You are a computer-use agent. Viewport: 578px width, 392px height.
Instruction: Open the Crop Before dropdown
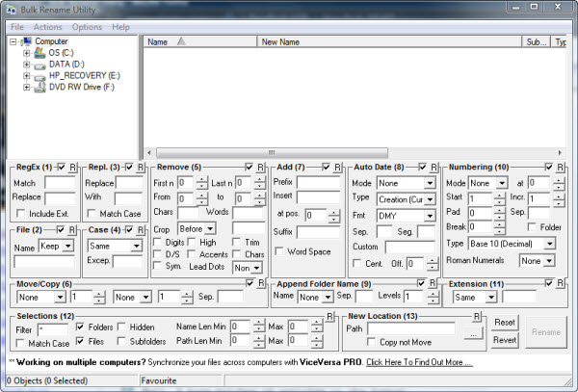(x=210, y=229)
